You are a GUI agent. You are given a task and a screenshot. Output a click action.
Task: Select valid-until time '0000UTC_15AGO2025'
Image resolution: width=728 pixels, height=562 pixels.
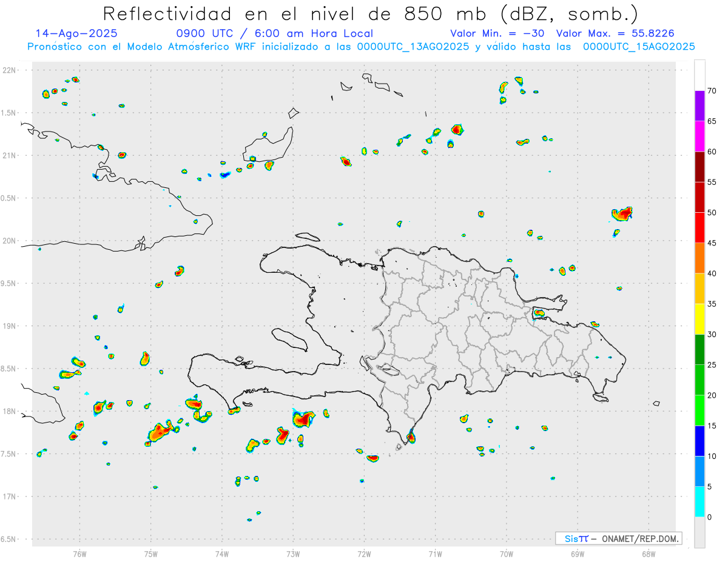coord(639,47)
